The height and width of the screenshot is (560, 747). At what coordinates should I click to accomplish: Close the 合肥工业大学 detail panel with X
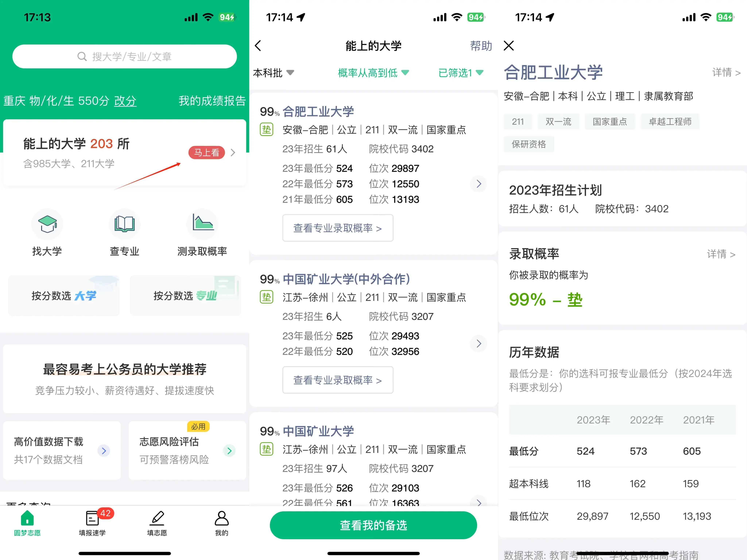pos(509,46)
